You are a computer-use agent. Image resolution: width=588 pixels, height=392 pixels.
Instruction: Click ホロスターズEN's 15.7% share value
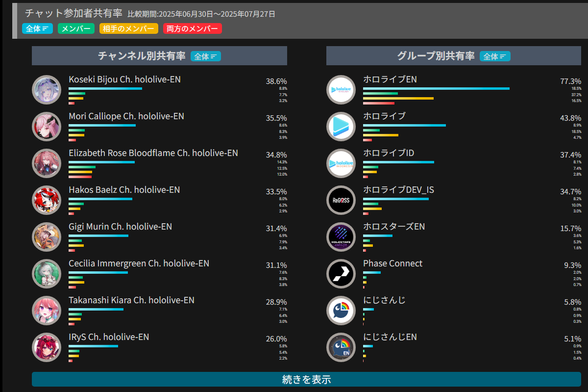point(571,229)
